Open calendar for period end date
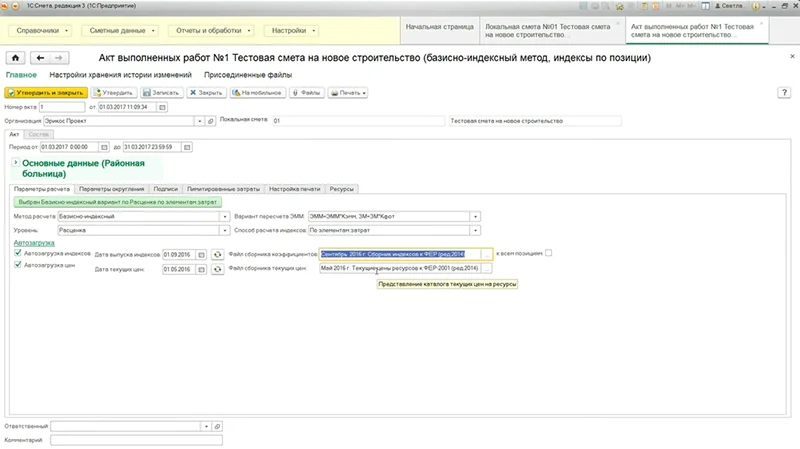Image resolution: width=800 pixels, height=449 pixels. point(187,147)
